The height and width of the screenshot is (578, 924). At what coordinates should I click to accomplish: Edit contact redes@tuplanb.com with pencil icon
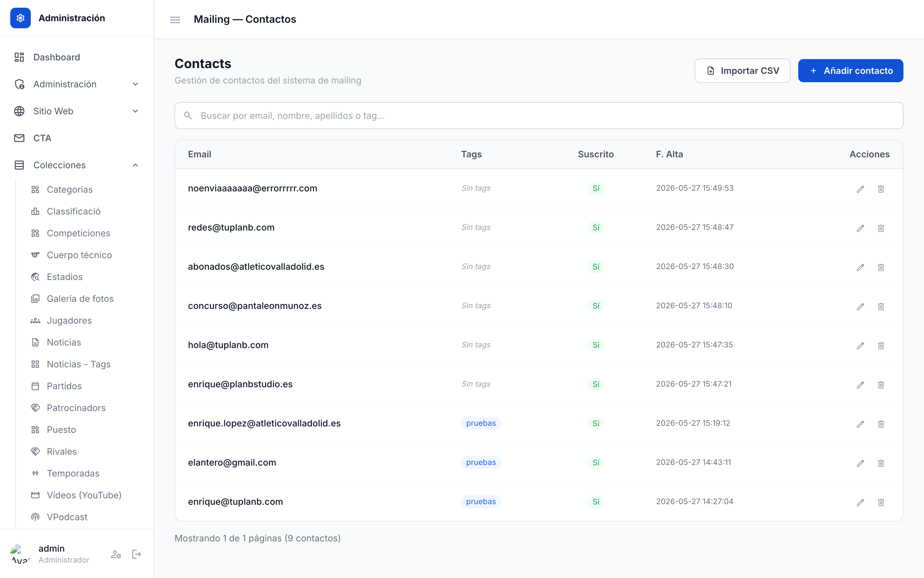click(860, 228)
